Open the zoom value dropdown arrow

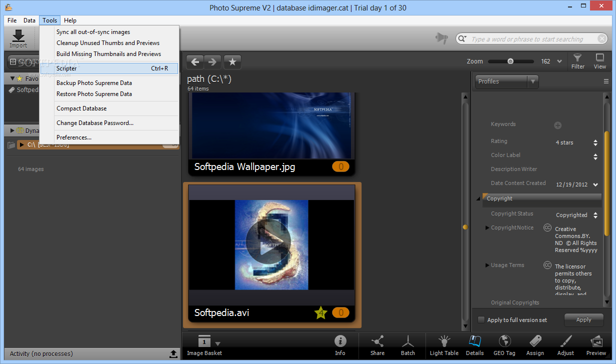559,61
